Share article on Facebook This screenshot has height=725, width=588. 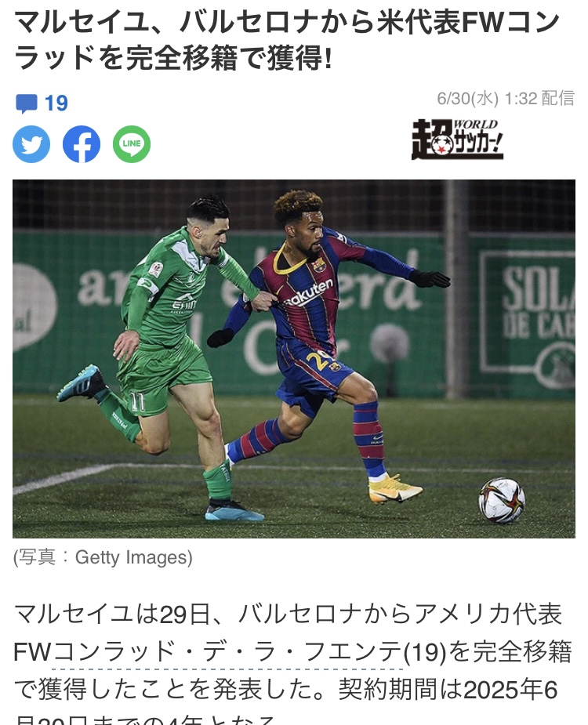coord(82,144)
